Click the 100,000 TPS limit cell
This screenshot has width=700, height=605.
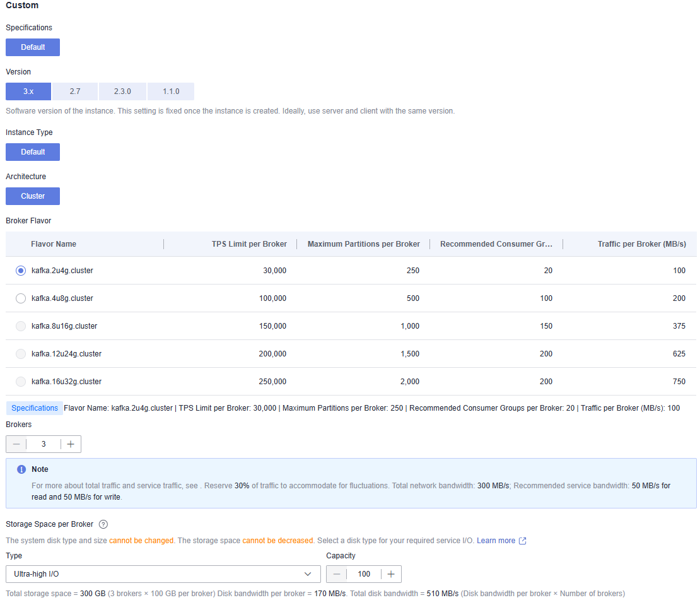273,298
